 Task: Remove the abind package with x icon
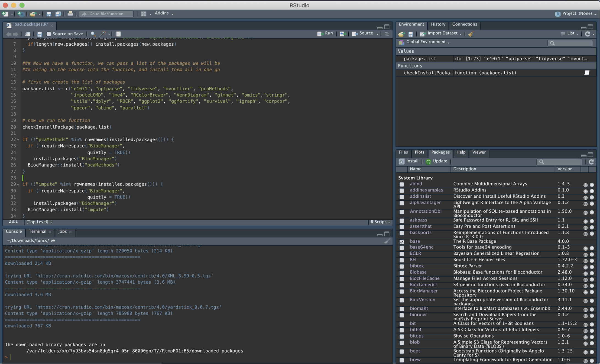(x=592, y=185)
